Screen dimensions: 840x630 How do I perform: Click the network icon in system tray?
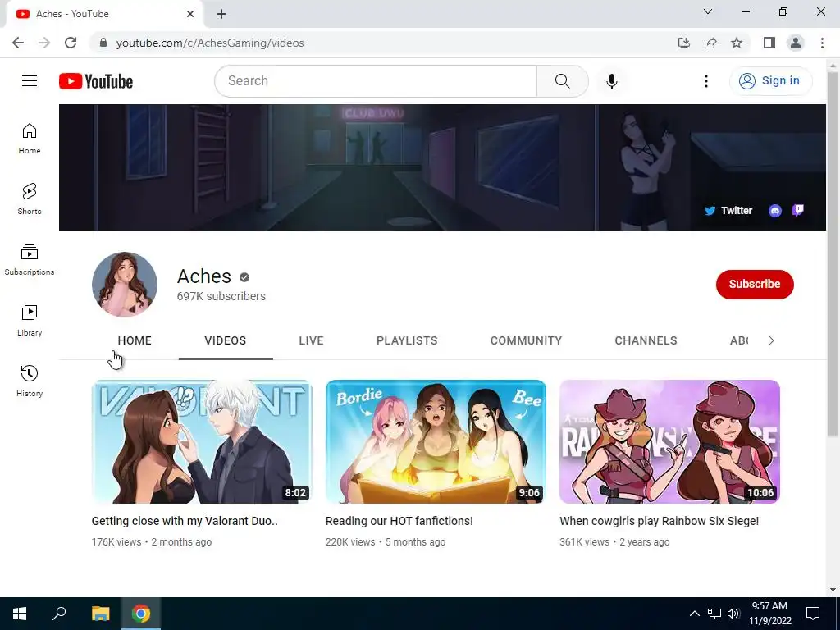714,614
